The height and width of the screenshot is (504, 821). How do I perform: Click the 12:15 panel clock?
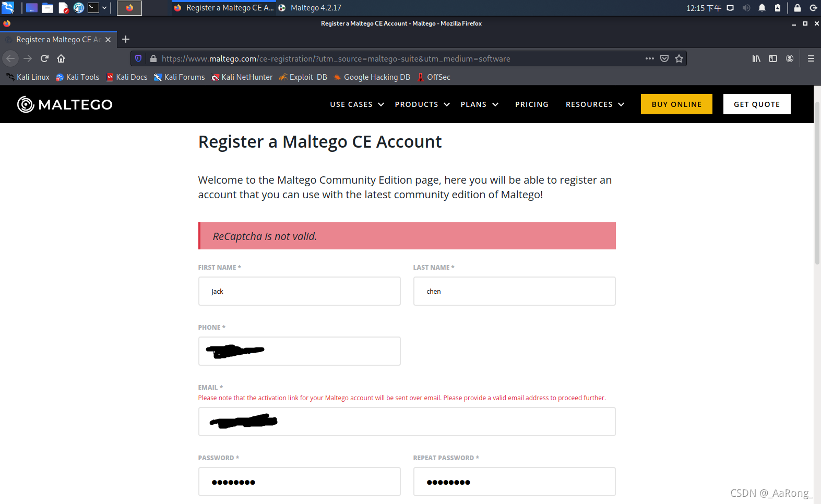pos(704,8)
